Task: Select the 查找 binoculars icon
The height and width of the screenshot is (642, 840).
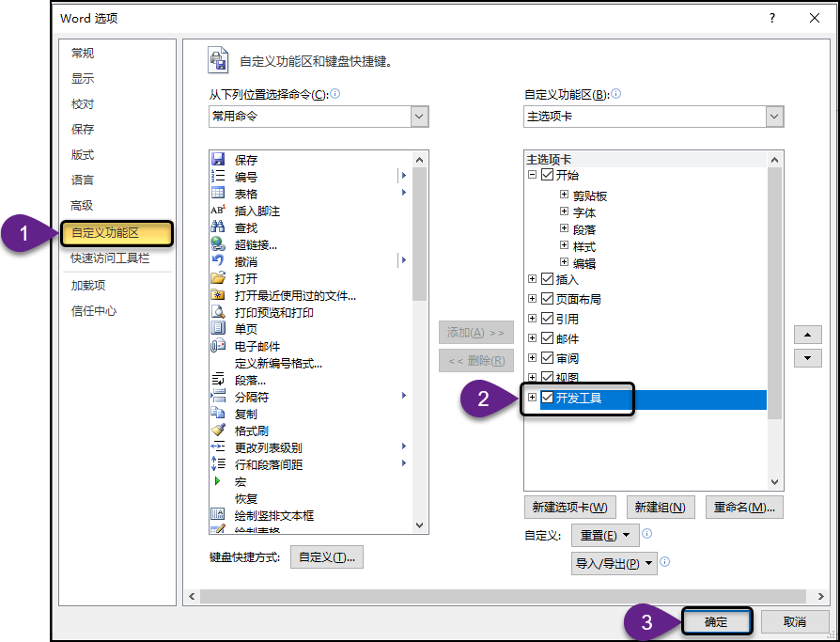Action: click(x=217, y=227)
